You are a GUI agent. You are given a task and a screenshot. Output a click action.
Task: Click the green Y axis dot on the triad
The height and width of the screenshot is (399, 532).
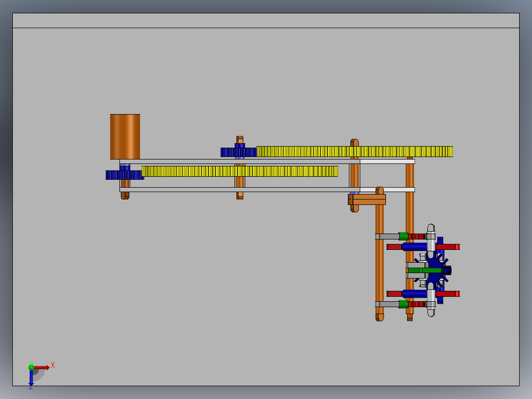pyautogui.click(x=31, y=367)
